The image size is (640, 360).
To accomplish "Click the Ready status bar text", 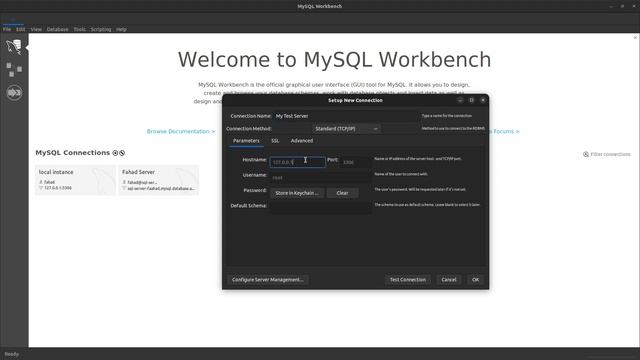I will (11, 354).
